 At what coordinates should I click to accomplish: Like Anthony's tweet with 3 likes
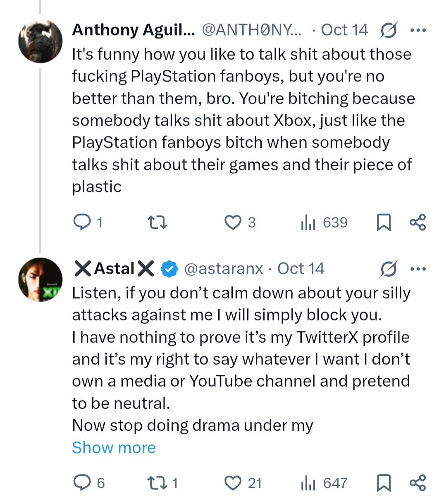click(x=233, y=223)
